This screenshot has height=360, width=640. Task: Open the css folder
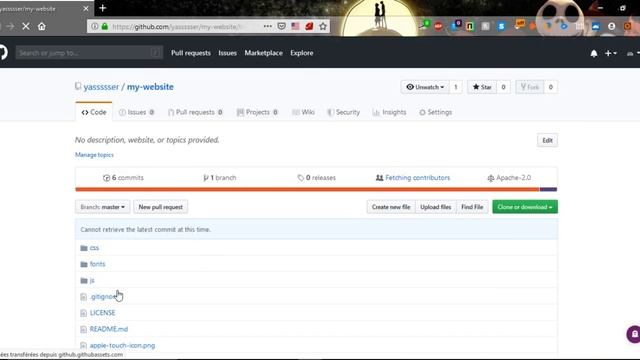tap(94, 248)
